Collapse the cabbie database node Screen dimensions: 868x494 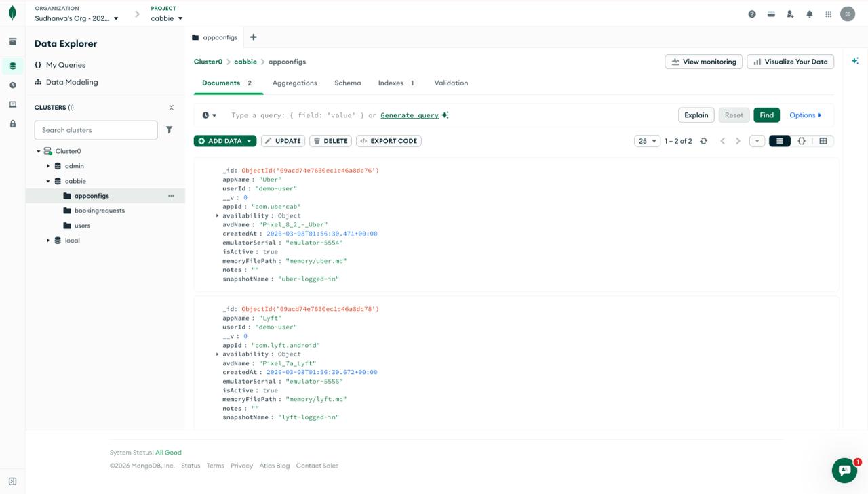tap(48, 181)
